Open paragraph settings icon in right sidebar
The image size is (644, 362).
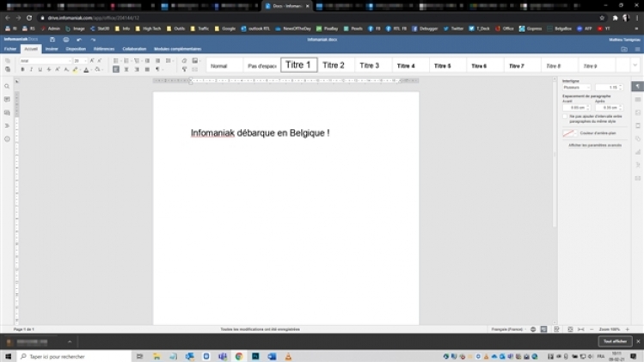point(637,87)
